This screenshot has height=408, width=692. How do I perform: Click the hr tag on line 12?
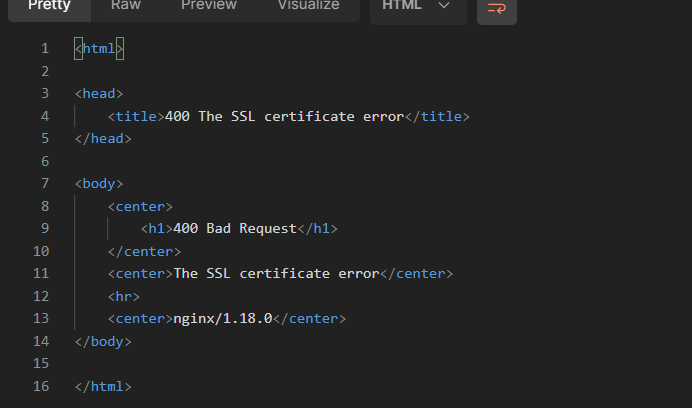pyautogui.click(x=124, y=296)
